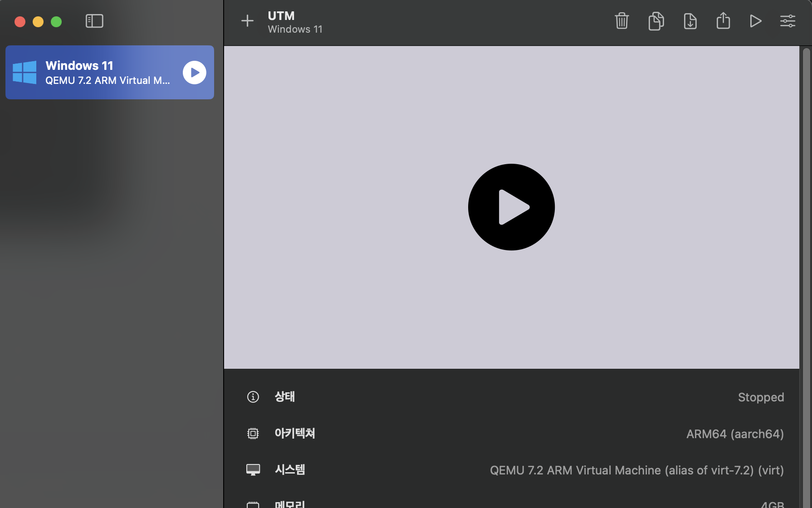Click the 상태 label
Viewport: 812px width, 508px height.
tap(285, 397)
